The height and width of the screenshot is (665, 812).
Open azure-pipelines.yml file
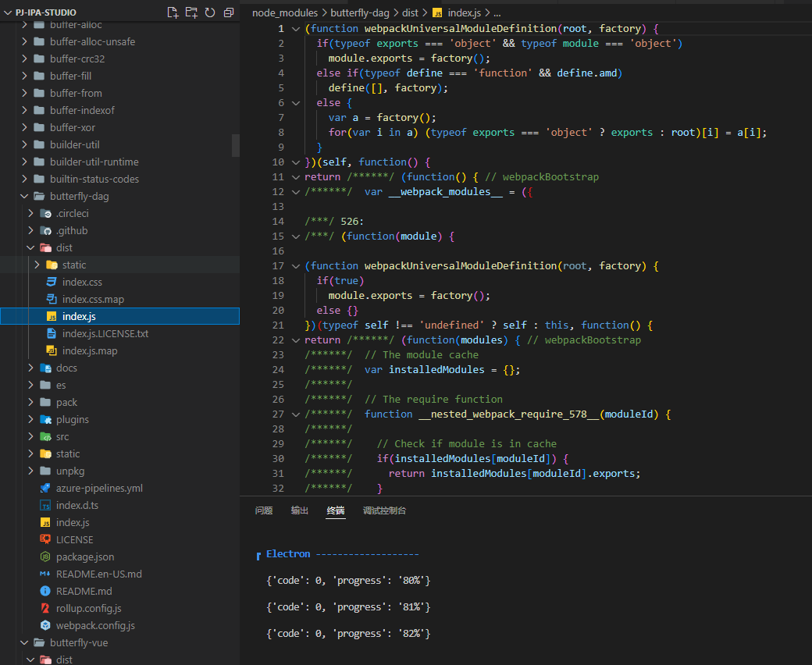[x=99, y=488]
